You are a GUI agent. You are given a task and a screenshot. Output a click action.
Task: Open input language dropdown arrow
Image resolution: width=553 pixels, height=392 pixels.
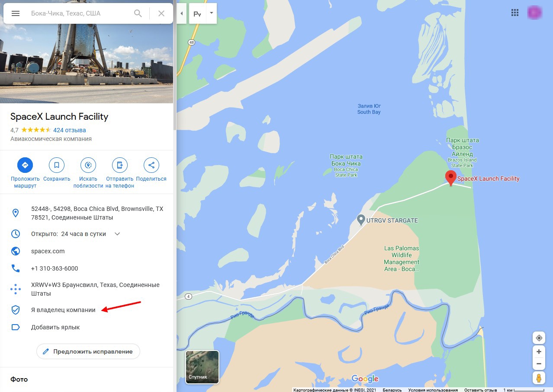click(x=211, y=13)
